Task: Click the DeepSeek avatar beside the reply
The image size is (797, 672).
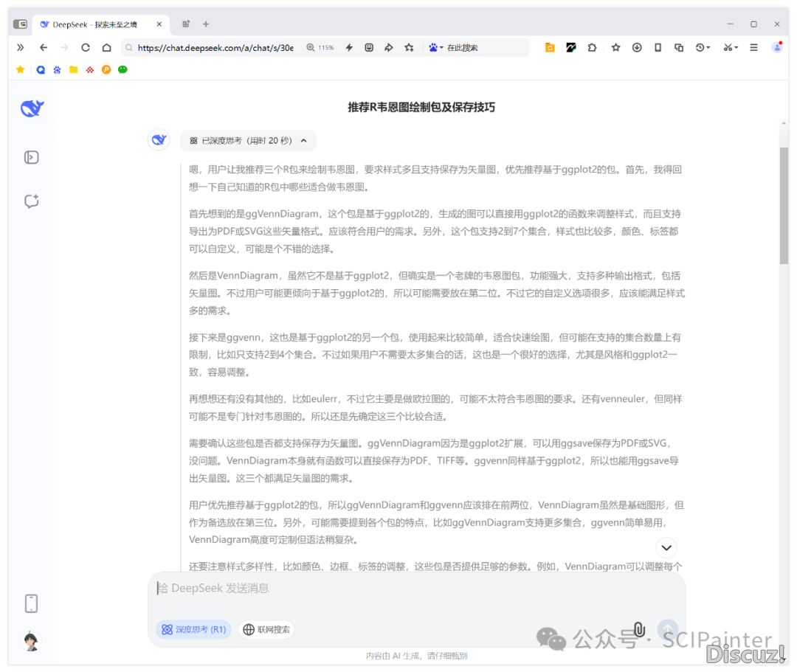Action: pyautogui.click(x=159, y=139)
